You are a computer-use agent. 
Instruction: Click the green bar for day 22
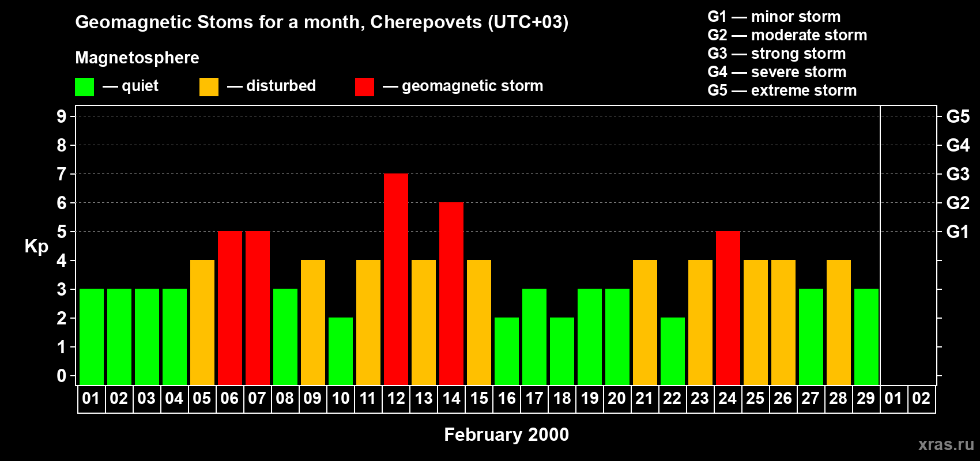pos(673,351)
